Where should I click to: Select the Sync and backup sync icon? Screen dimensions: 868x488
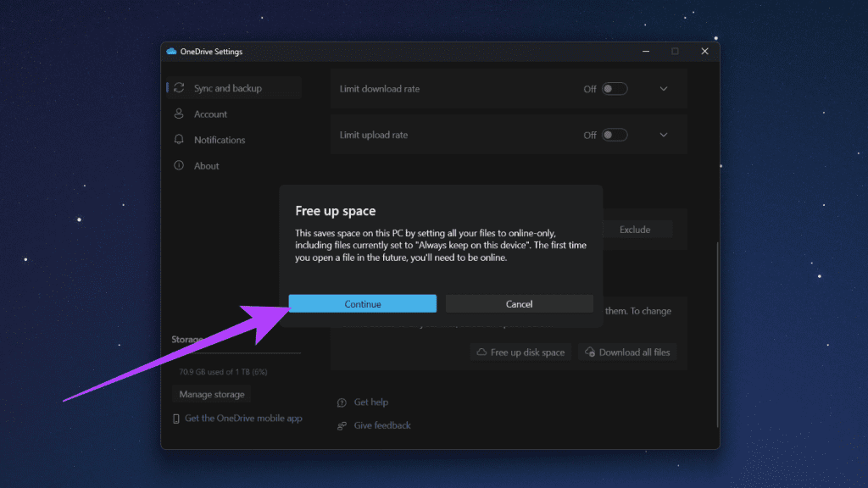pyautogui.click(x=178, y=87)
